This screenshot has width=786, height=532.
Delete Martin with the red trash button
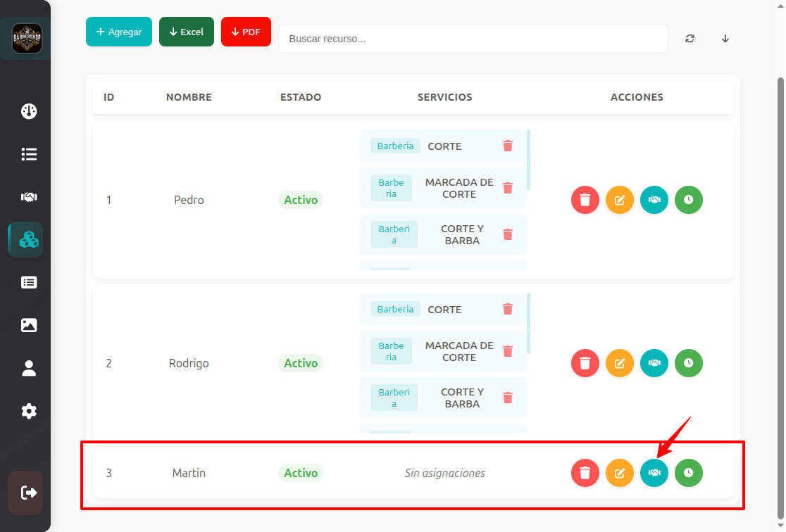[x=585, y=473]
